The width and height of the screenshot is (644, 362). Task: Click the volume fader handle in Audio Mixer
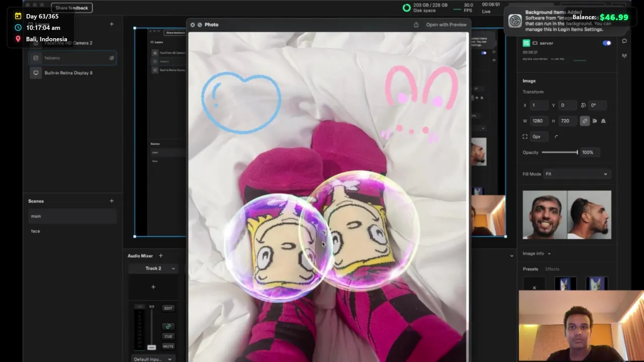(x=151, y=347)
